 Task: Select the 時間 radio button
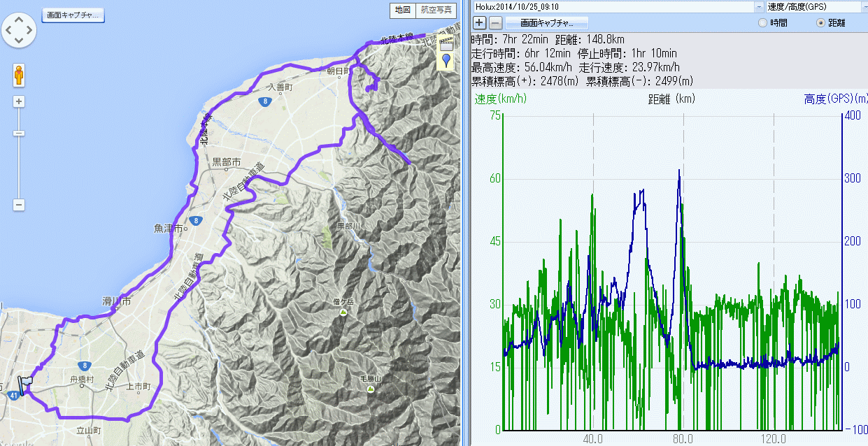coord(762,23)
